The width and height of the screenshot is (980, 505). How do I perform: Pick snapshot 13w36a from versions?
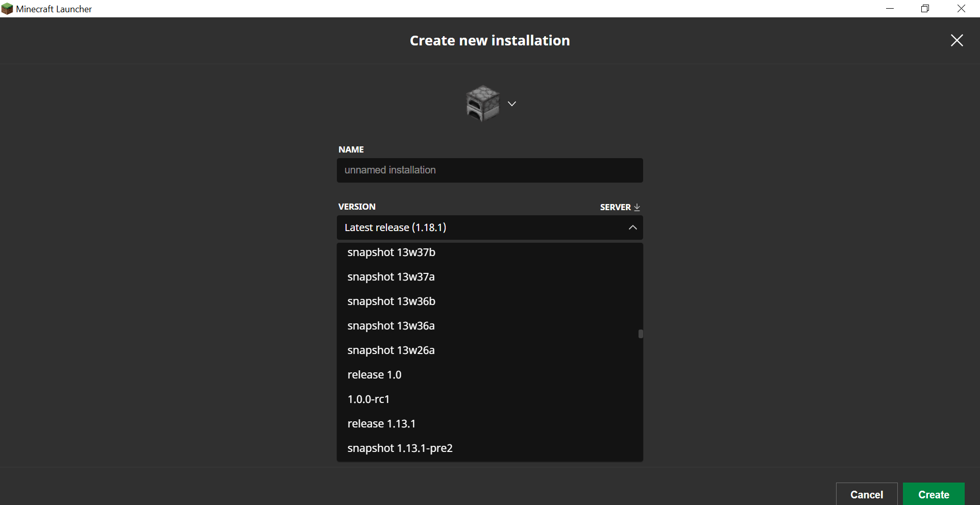391,326
